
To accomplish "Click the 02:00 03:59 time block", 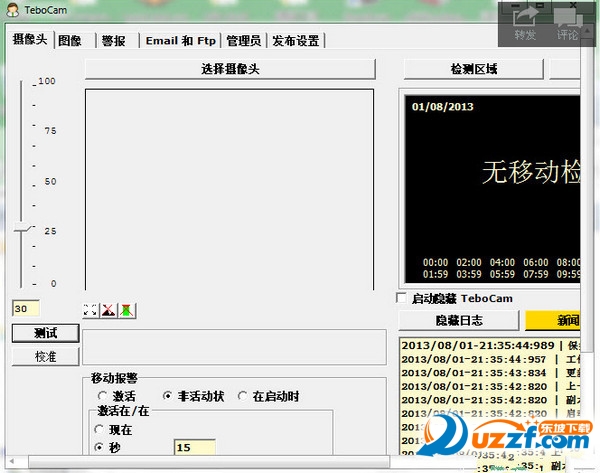I will [469, 268].
